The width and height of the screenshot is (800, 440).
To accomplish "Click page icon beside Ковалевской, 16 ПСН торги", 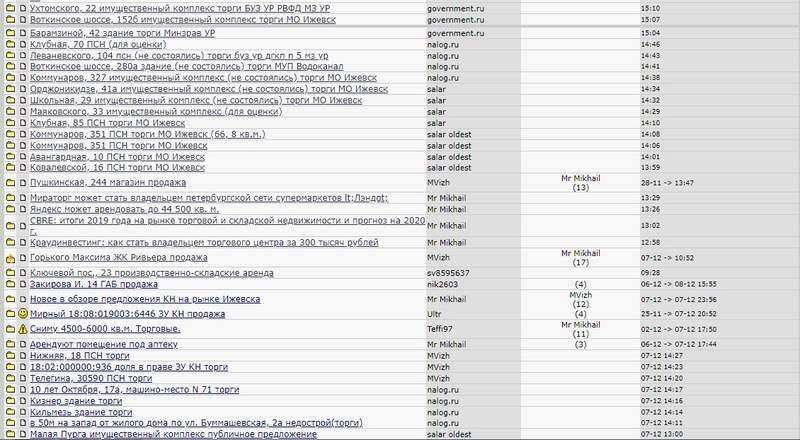I will pyautogui.click(x=22, y=167).
